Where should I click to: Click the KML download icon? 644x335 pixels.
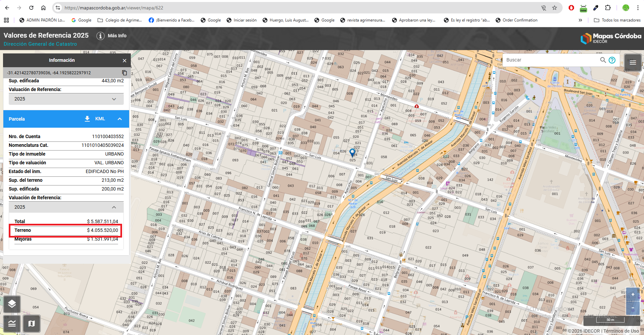(x=87, y=119)
